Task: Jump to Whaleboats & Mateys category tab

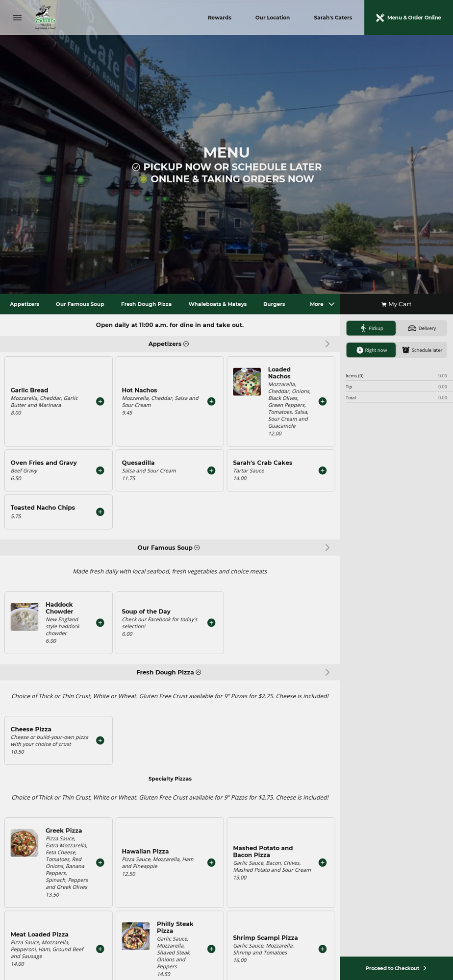Action: [x=218, y=304]
